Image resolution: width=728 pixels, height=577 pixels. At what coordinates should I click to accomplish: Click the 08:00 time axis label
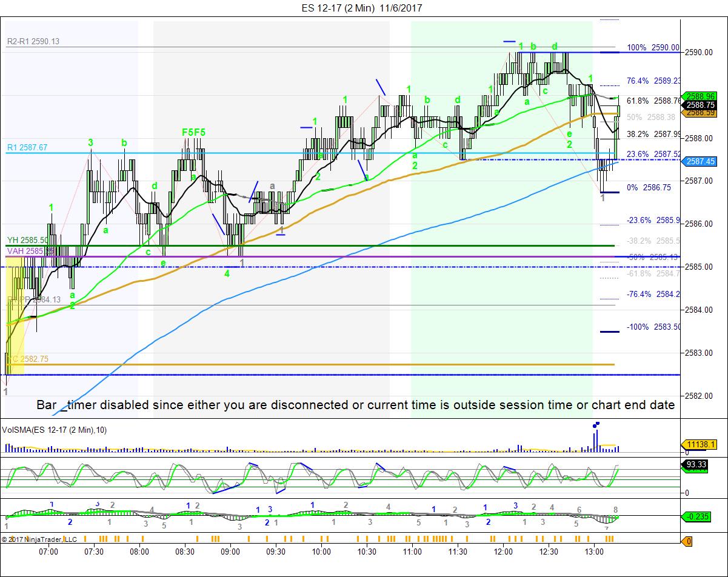coord(139,552)
